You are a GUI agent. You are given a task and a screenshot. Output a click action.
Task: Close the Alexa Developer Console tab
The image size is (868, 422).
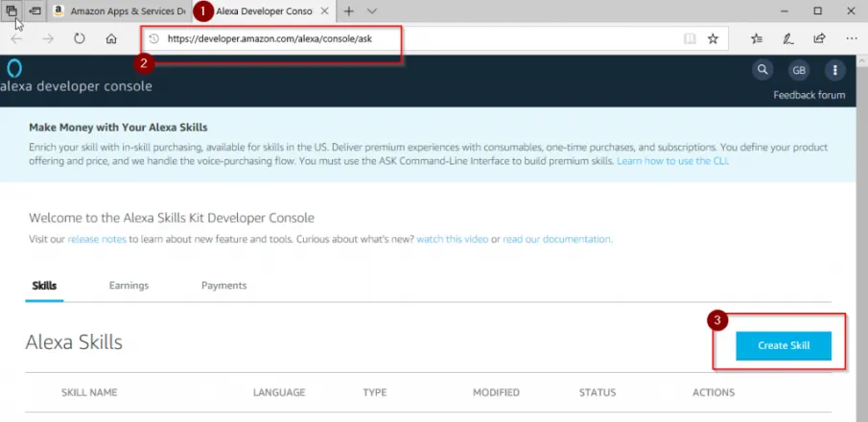pos(324,12)
